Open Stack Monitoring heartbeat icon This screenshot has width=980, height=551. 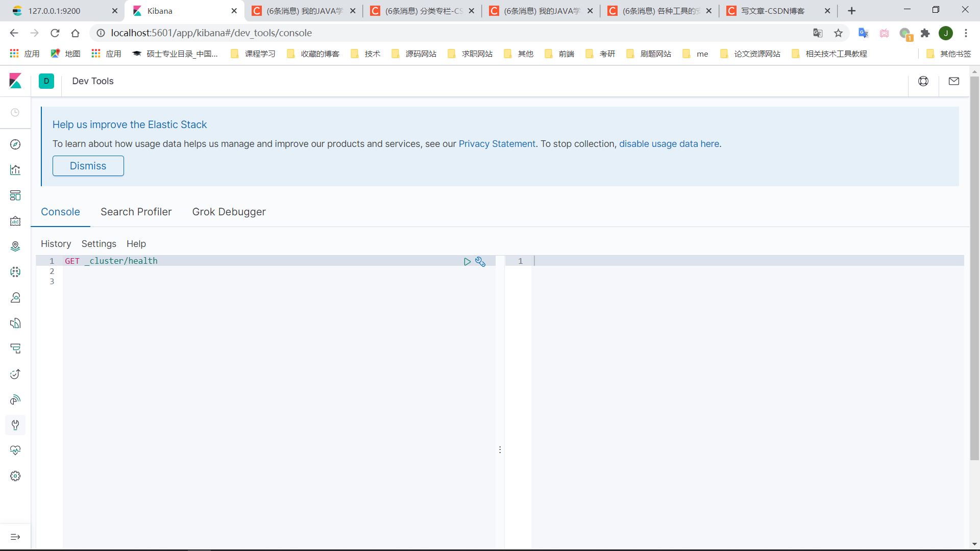click(x=15, y=450)
